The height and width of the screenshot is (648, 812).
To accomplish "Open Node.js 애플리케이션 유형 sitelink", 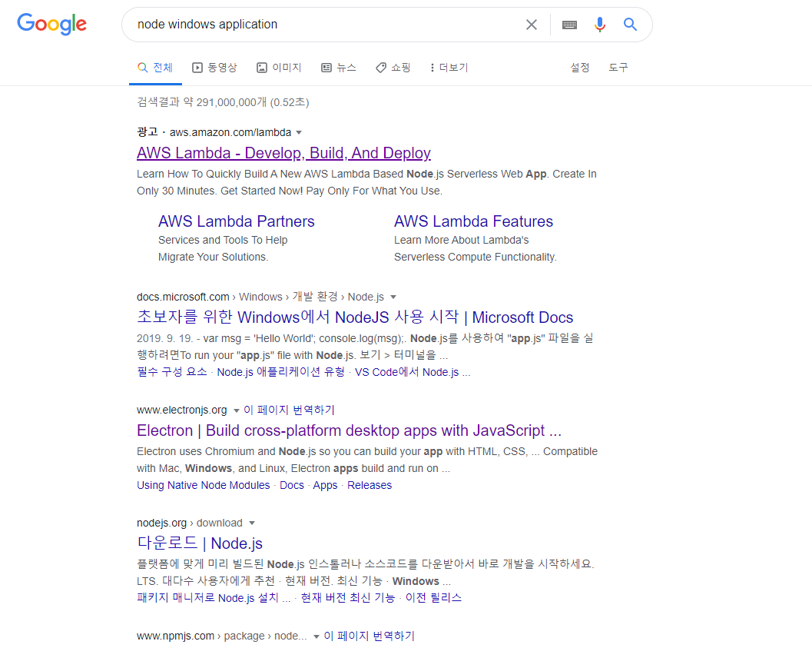I will 280,372.
